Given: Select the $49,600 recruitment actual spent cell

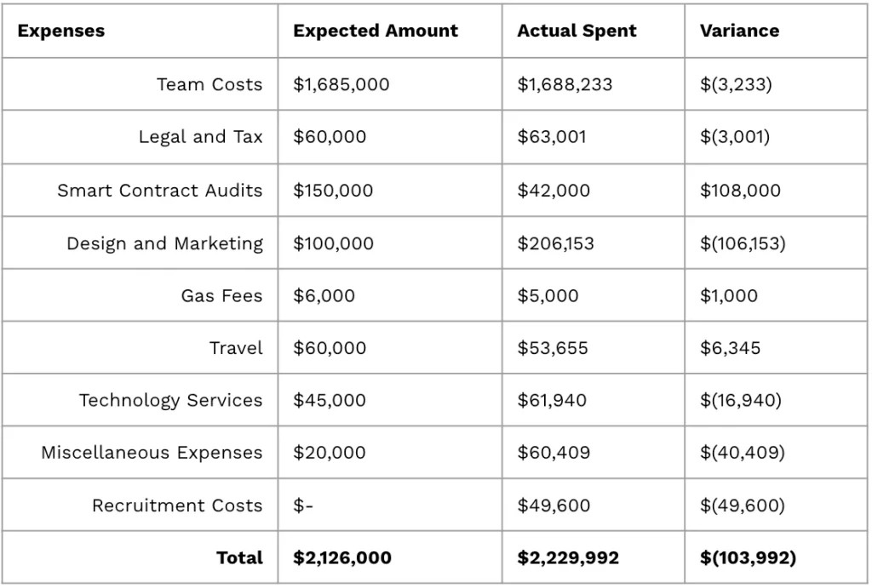Looking at the screenshot, I should [x=554, y=505].
